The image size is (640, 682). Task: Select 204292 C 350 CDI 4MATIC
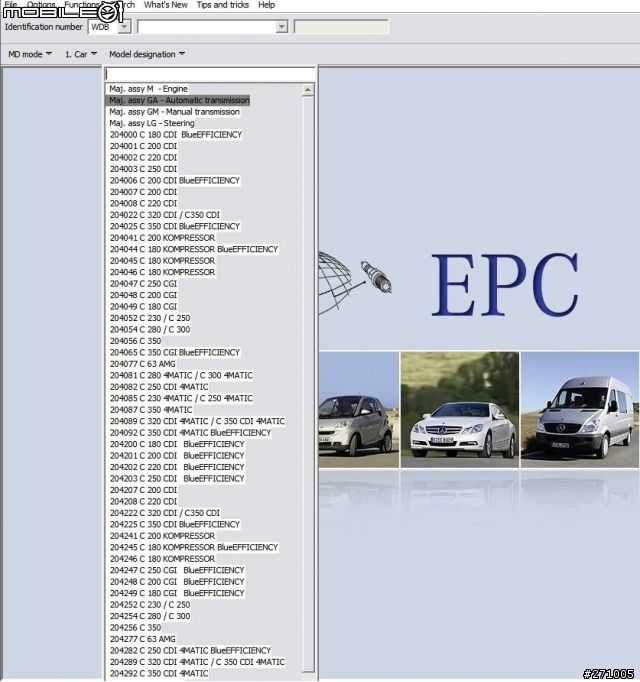[x=159, y=673]
